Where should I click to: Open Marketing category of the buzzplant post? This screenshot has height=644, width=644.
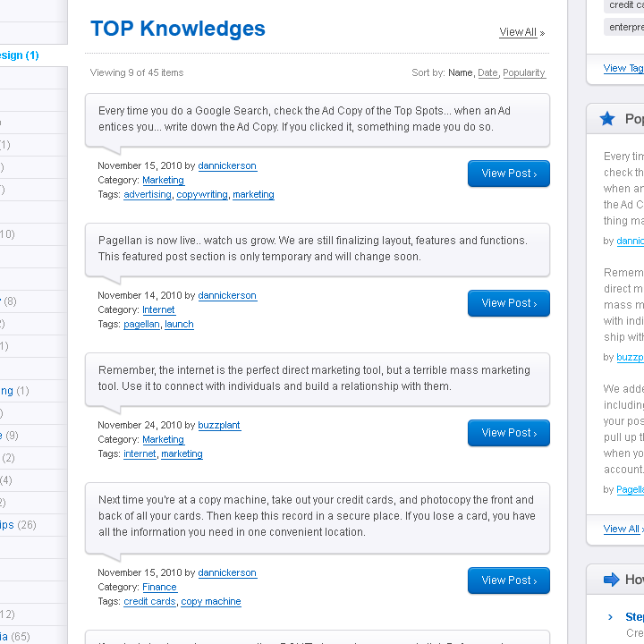tap(163, 440)
